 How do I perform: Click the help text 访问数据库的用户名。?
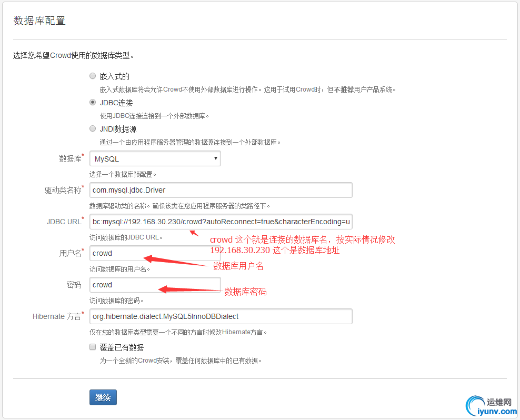click(119, 269)
